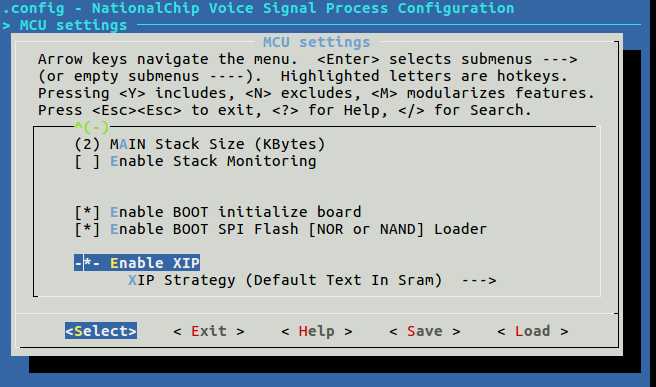
Task: Click the MCU settings breadcrumb at top
Action: pyautogui.click(x=73, y=25)
